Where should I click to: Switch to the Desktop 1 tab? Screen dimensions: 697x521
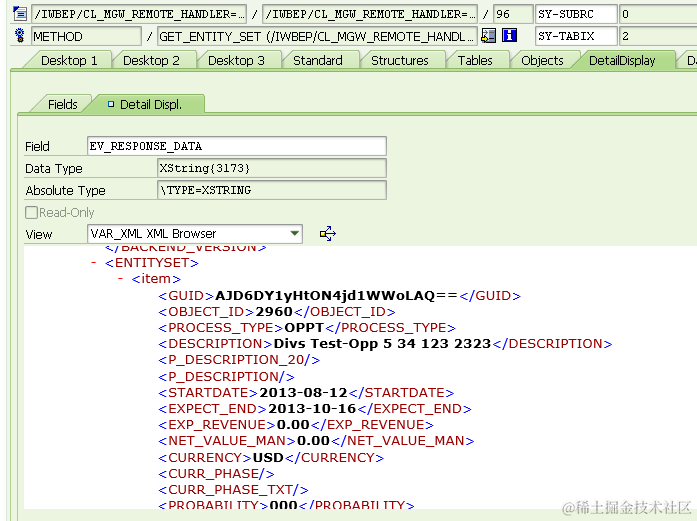point(69,60)
